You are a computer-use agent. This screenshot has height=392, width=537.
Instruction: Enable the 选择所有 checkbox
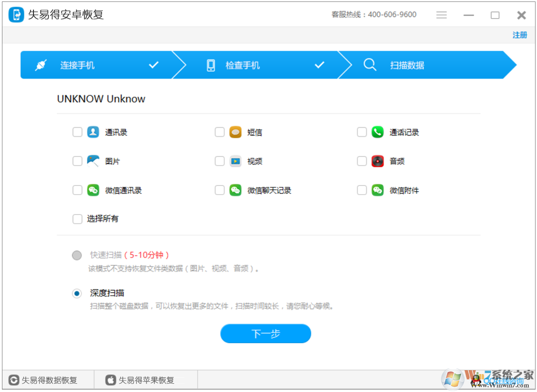(77, 219)
